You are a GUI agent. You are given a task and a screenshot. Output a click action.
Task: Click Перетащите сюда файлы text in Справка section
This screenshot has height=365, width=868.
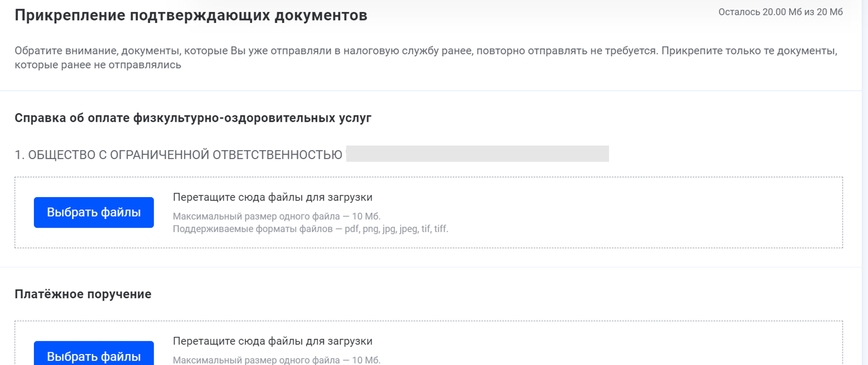(272, 197)
